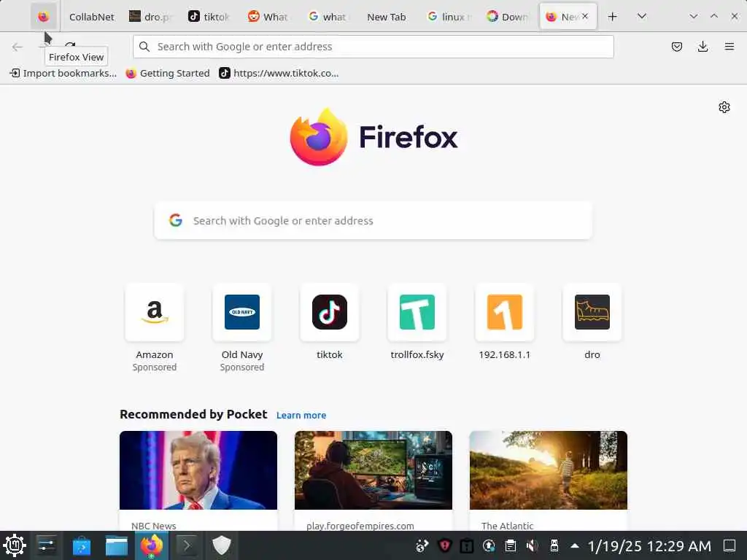The image size is (747, 560).
Task: Open new tab personalize gear settings
Action: pos(724,107)
